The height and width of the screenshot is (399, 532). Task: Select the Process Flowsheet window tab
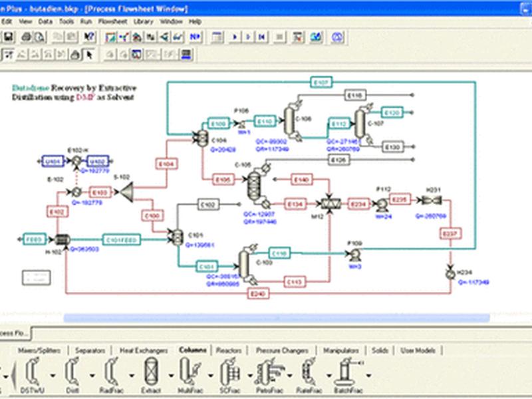(x=14, y=333)
